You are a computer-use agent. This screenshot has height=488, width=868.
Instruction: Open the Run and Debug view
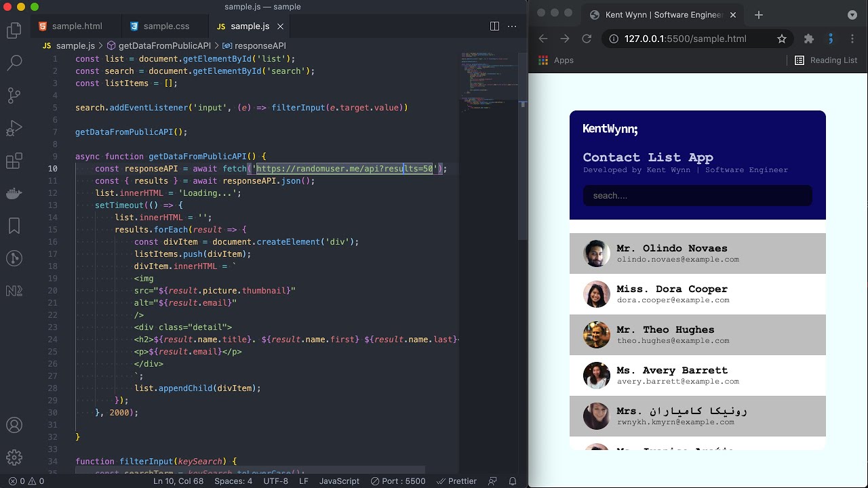pos(14,127)
